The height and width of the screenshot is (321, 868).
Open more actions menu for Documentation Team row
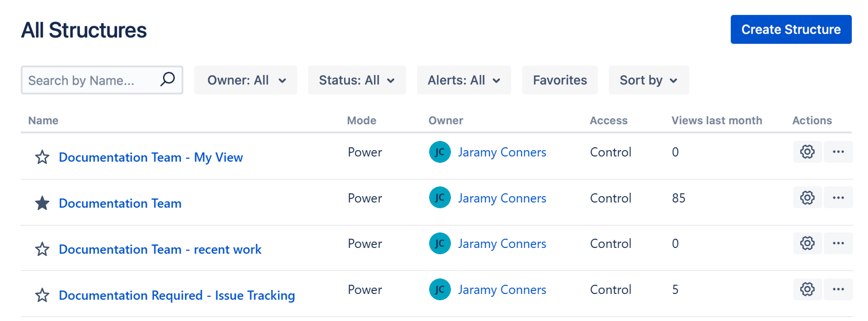click(x=838, y=198)
